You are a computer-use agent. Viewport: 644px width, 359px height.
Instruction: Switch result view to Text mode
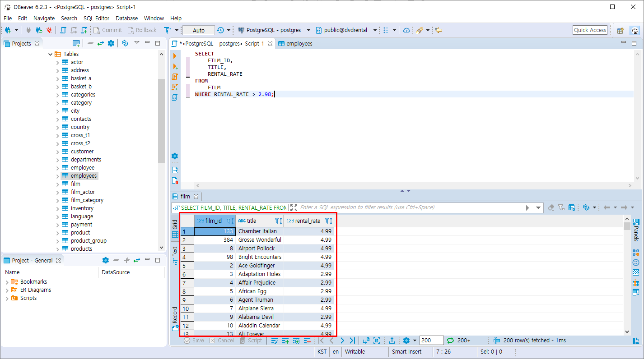tap(175, 255)
